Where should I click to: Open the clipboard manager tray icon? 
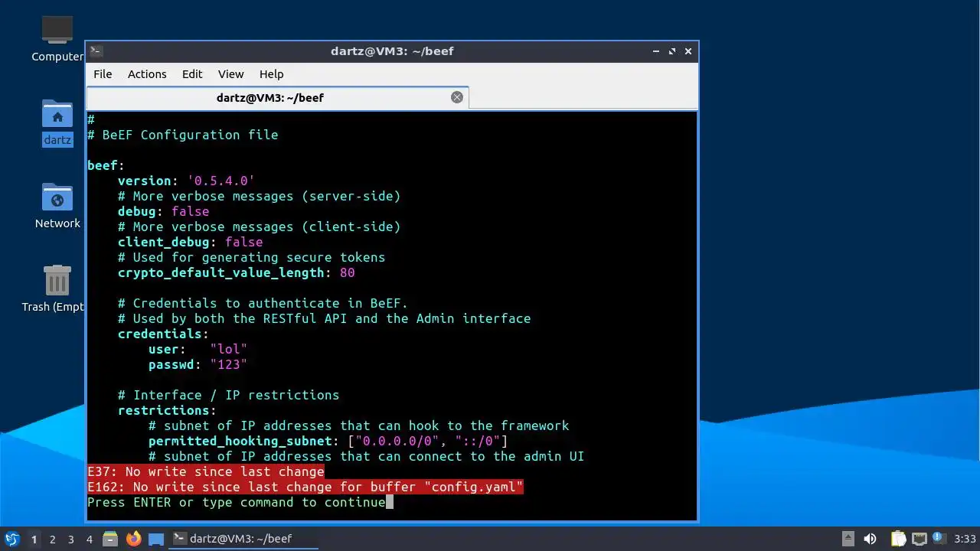898,539
